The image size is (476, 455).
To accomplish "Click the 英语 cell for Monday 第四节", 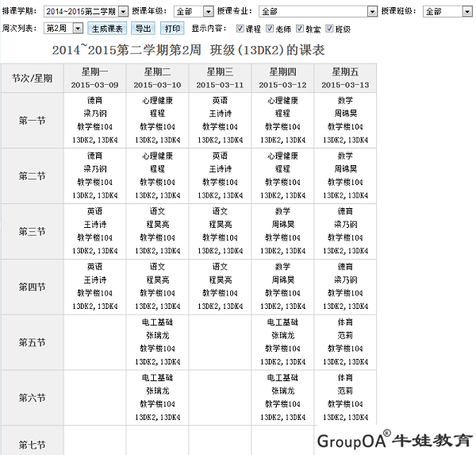I will click(x=94, y=287).
